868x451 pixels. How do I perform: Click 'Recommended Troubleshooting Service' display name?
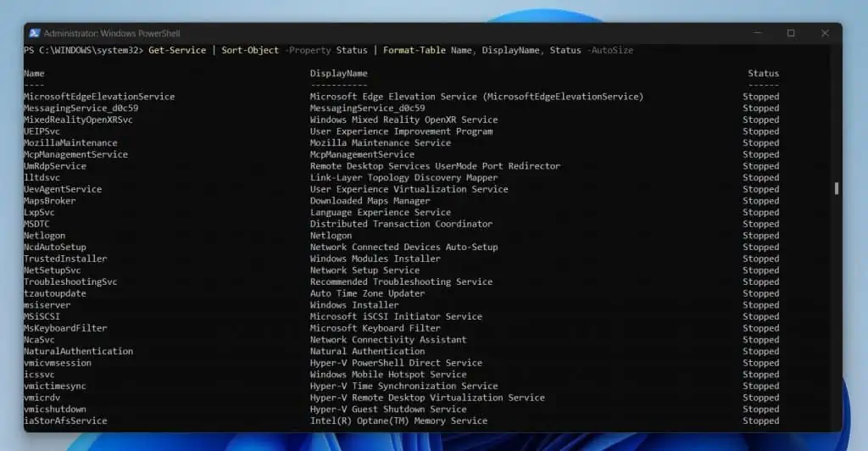[x=401, y=282]
